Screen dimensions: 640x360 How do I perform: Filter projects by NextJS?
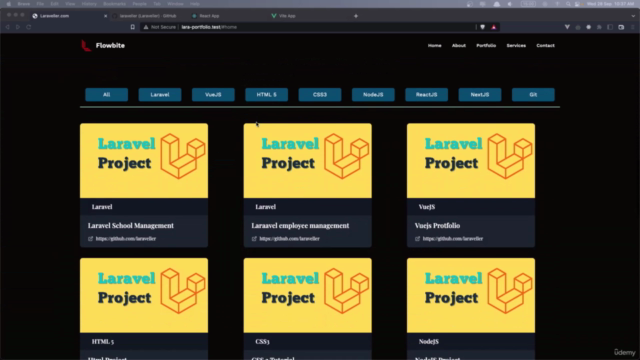[480, 95]
